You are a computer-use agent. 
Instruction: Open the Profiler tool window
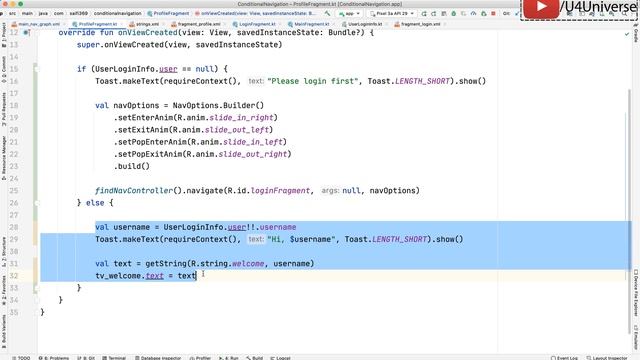200,358
